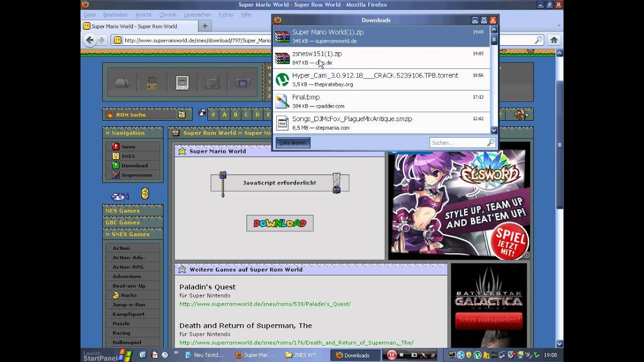Click the Final.bmp paint file icon
The image size is (644, 362).
click(x=282, y=101)
